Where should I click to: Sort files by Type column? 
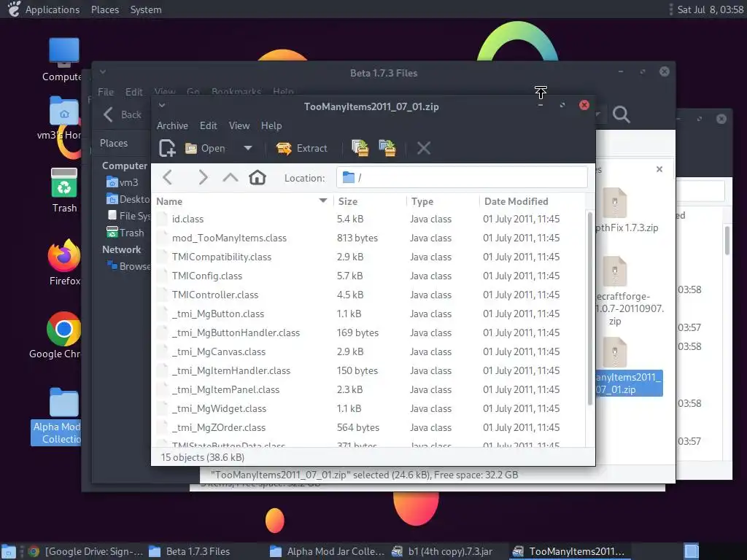point(442,201)
